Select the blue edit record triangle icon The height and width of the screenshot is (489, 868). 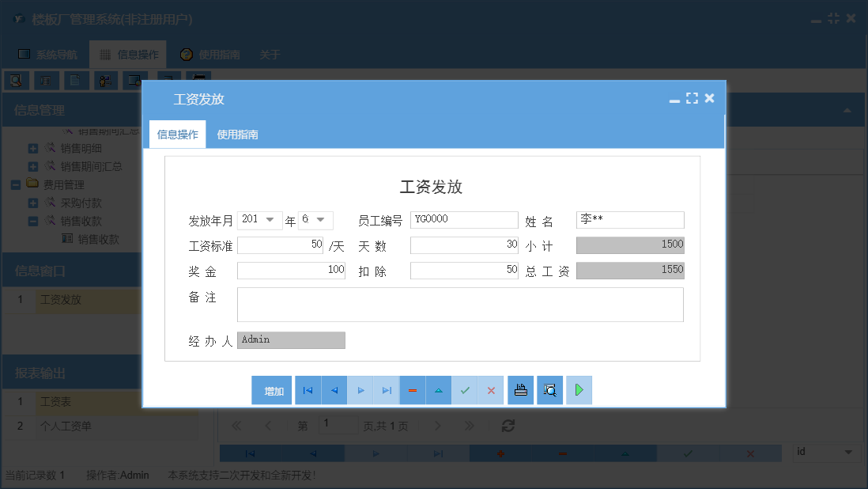point(438,390)
